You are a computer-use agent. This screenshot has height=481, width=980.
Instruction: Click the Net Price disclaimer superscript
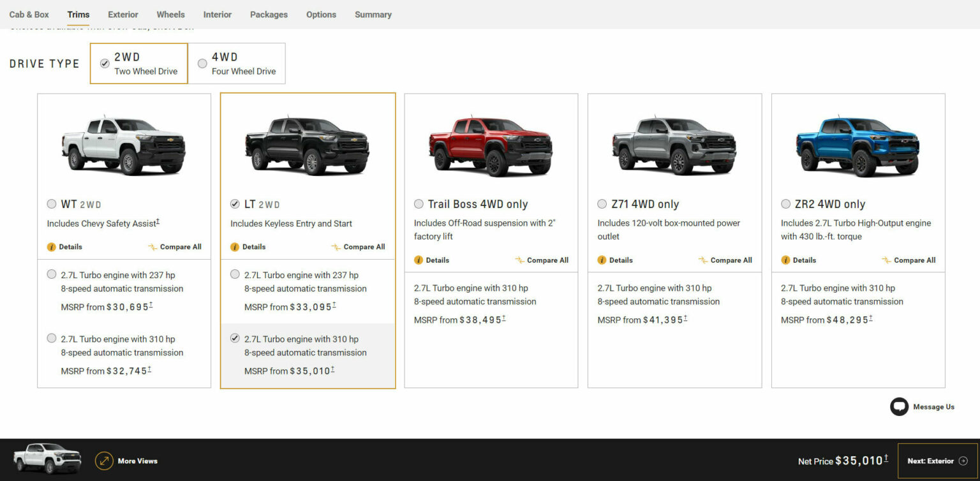pos(886,456)
